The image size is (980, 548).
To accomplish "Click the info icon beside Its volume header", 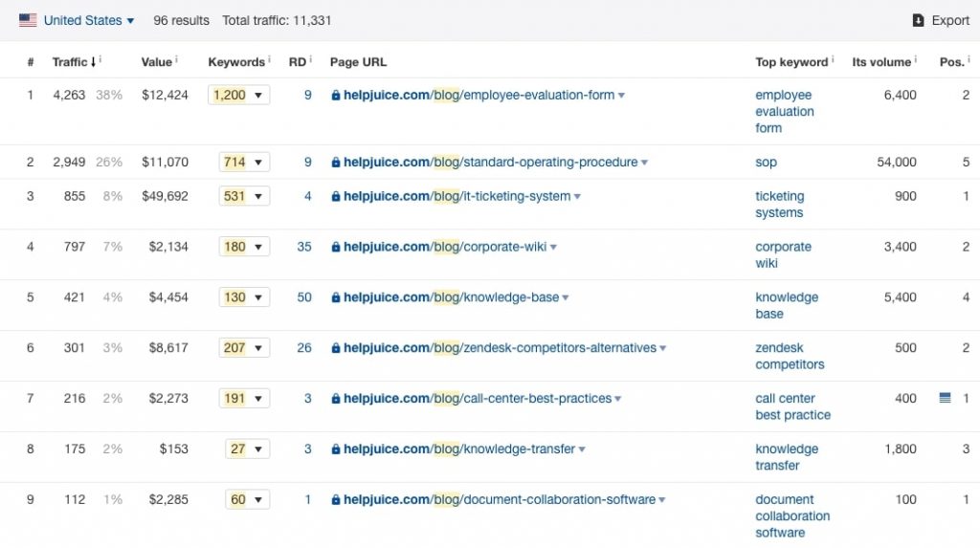I will tap(916, 59).
